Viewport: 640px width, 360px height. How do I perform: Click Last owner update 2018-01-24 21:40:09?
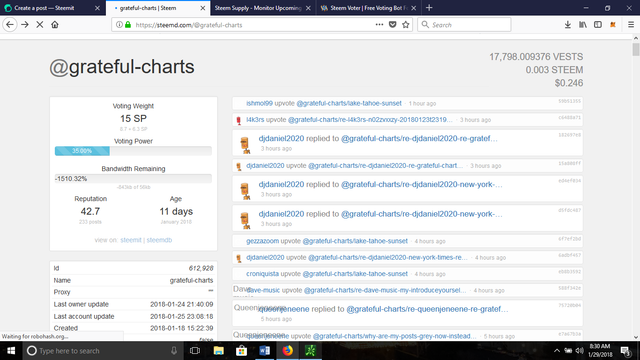(x=181, y=304)
